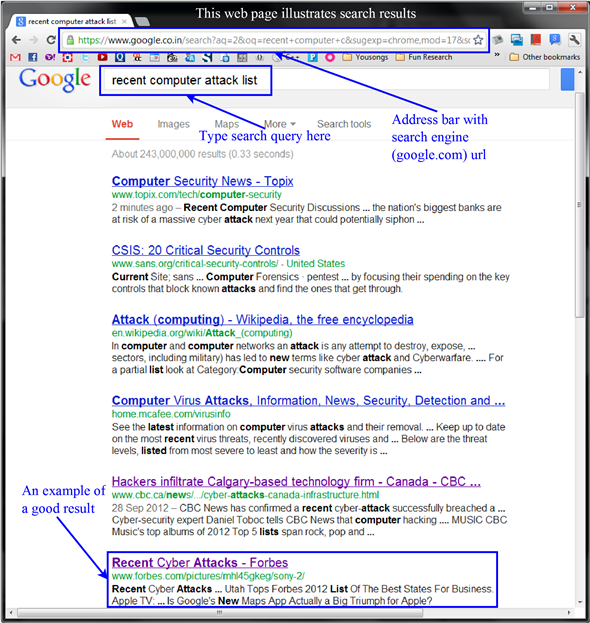This screenshot has height=623, width=590.
Task: Open the Yahoo bookmark icon
Action: [50, 57]
